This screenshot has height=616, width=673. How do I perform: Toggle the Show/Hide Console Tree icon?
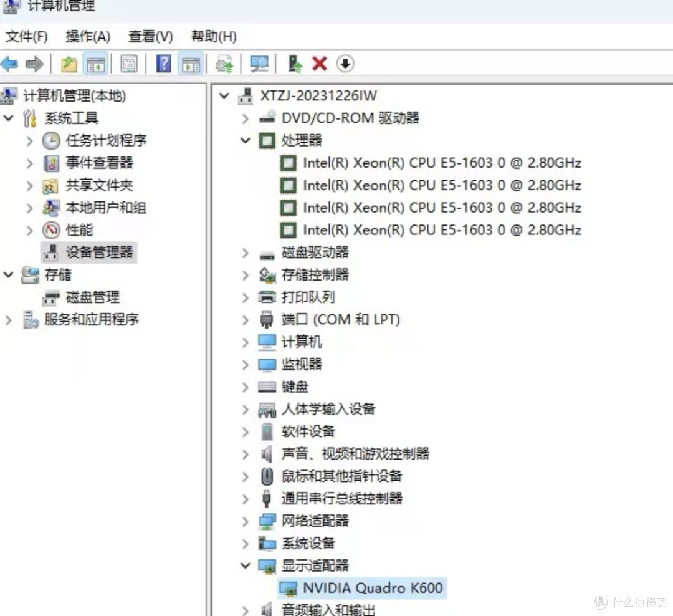pos(95,64)
